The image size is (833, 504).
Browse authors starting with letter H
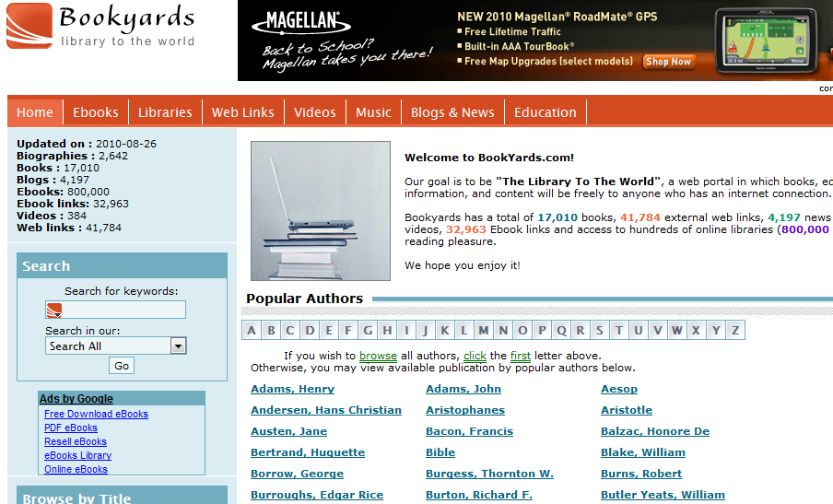(387, 330)
